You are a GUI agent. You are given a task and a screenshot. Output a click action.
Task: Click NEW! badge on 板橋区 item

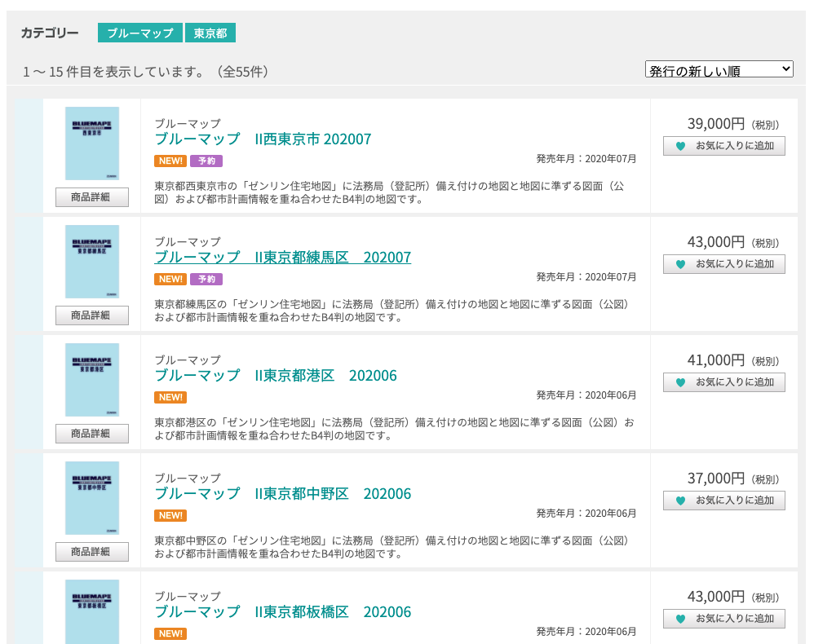170,634
